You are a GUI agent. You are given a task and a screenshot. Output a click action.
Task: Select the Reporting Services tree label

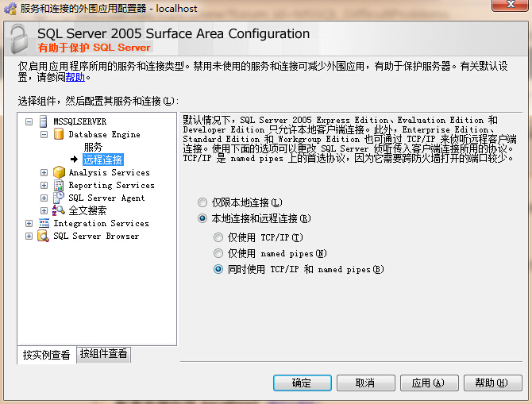coord(112,185)
